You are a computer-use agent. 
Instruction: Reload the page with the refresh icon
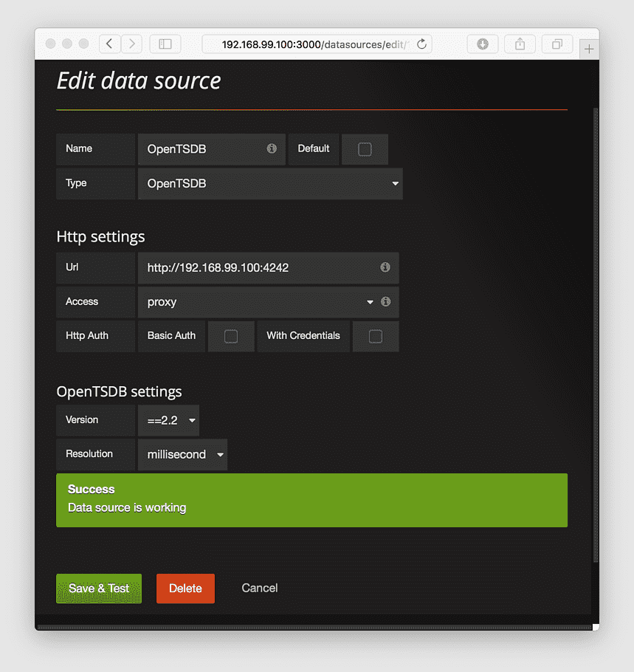[421, 44]
